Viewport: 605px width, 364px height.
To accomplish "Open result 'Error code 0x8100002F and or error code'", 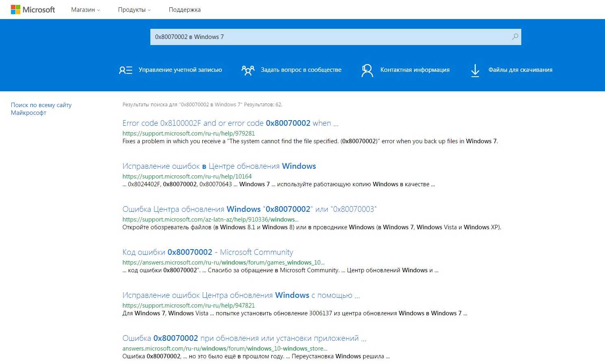I will (x=230, y=123).
